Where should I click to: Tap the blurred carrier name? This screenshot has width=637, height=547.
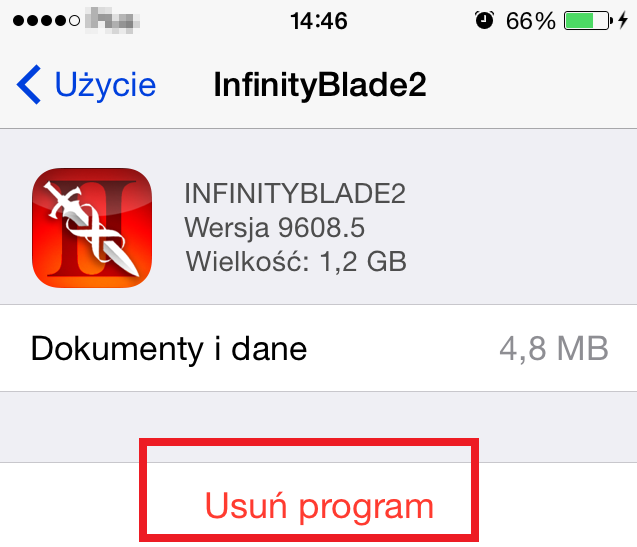(113, 20)
